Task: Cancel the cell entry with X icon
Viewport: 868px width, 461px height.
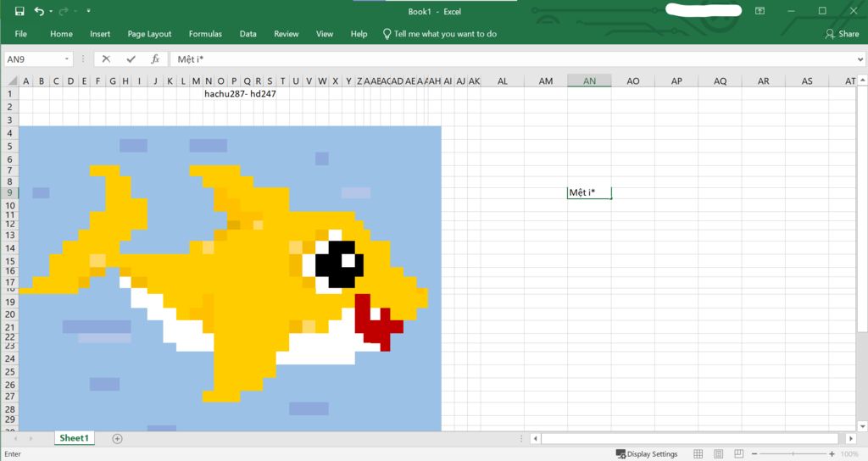Action: tap(106, 59)
